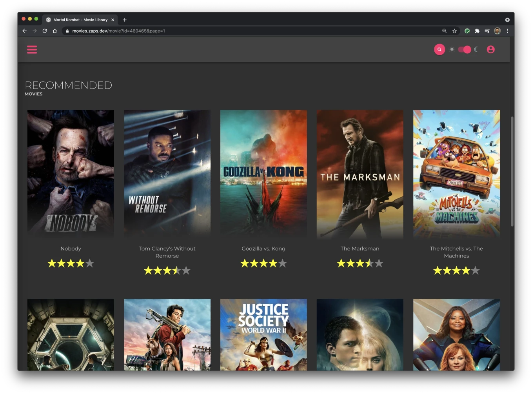The image size is (532, 394).
Task: Click star rating under Without Remorse
Action: pyautogui.click(x=167, y=271)
